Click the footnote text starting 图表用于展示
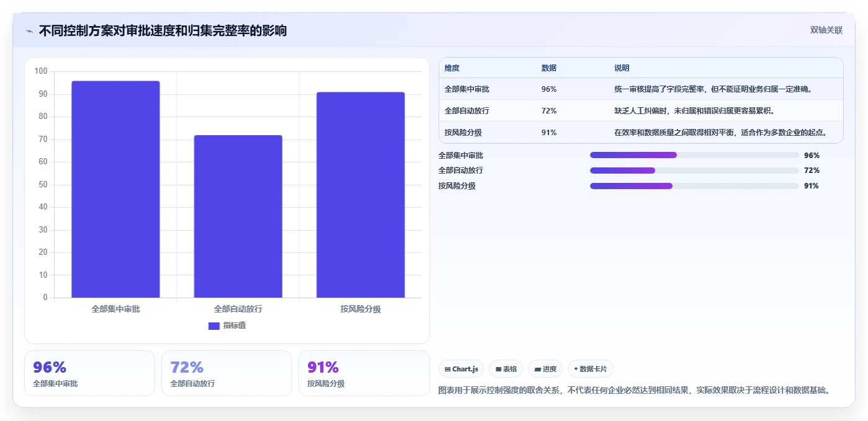 pyautogui.click(x=634, y=390)
